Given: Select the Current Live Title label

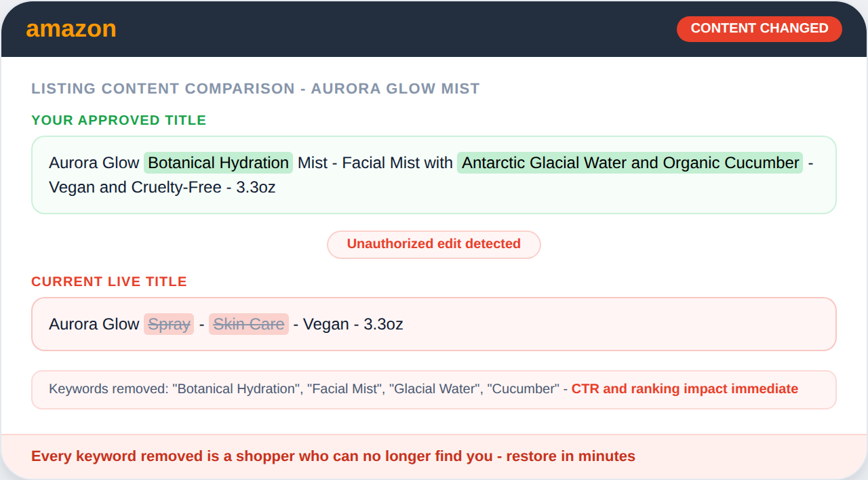Looking at the screenshot, I should 108,282.
